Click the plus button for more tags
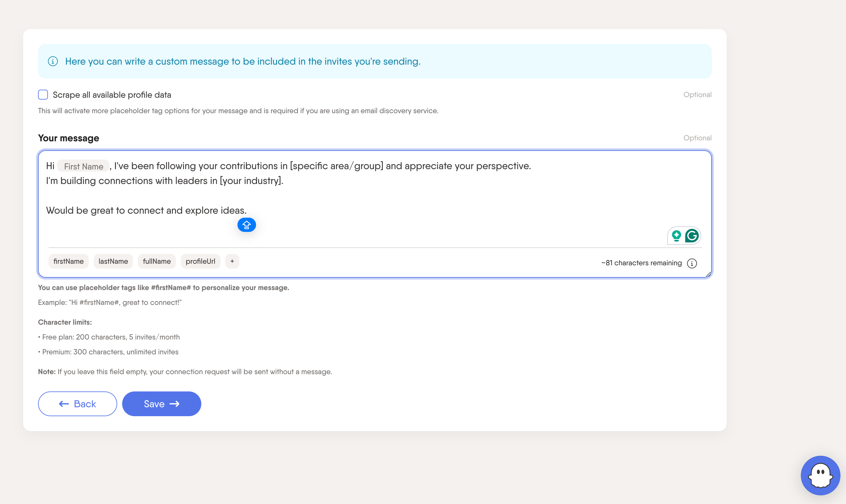 pos(232,261)
